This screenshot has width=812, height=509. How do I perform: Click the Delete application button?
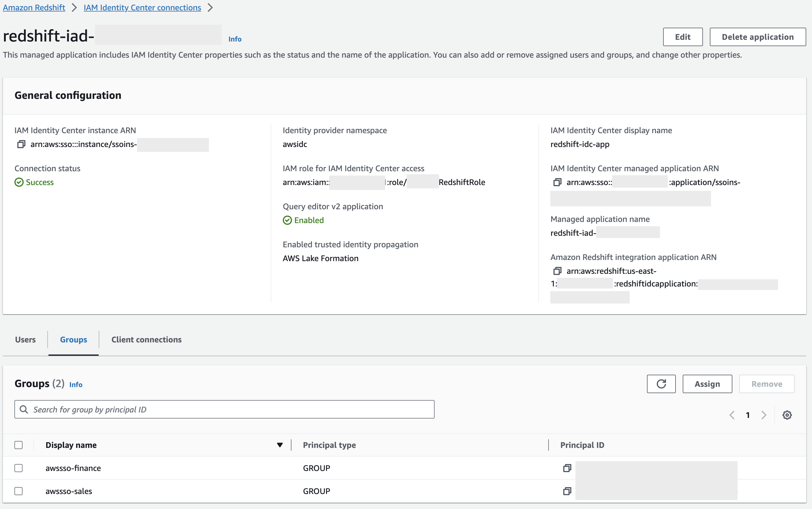[757, 37]
